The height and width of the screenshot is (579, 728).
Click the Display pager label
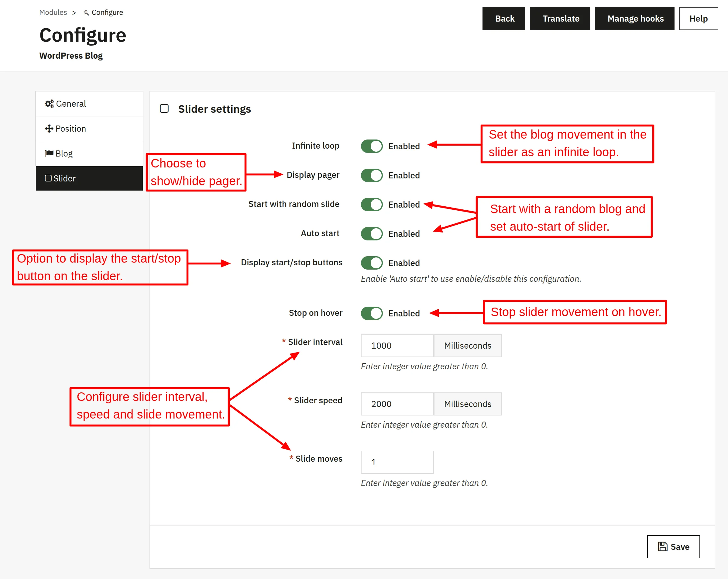[x=313, y=175]
